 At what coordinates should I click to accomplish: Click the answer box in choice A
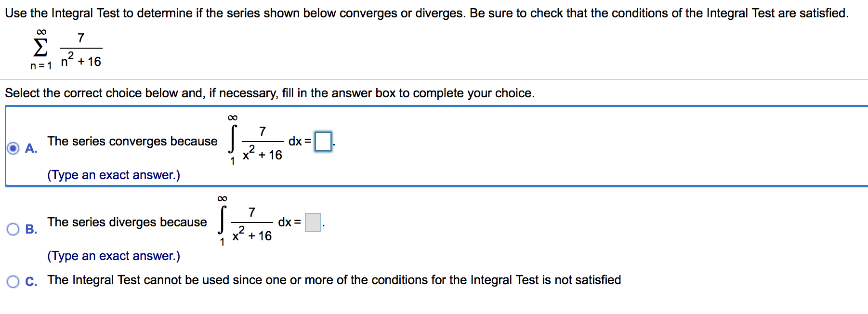click(x=323, y=142)
